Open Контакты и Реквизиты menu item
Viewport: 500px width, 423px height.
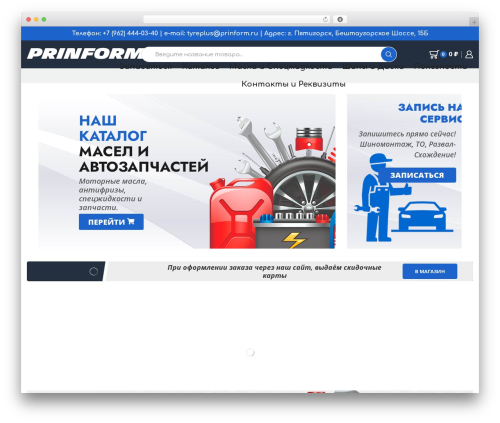[293, 84]
